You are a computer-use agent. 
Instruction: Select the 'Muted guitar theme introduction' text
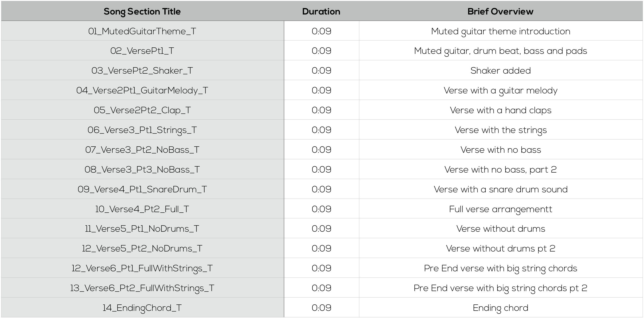click(x=501, y=31)
